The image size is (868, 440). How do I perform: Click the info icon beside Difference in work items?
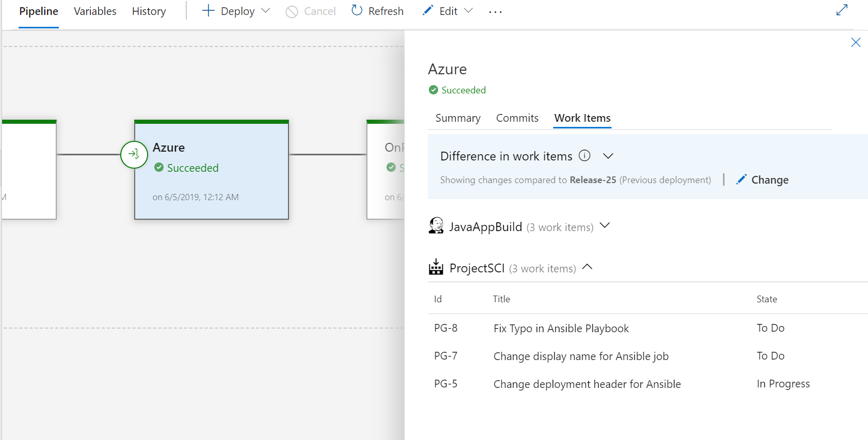(x=584, y=155)
